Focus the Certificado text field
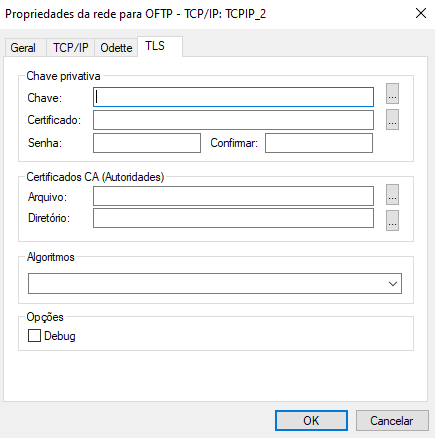This screenshot has width=435, height=438. pyautogui.click(x=233, y=120)
